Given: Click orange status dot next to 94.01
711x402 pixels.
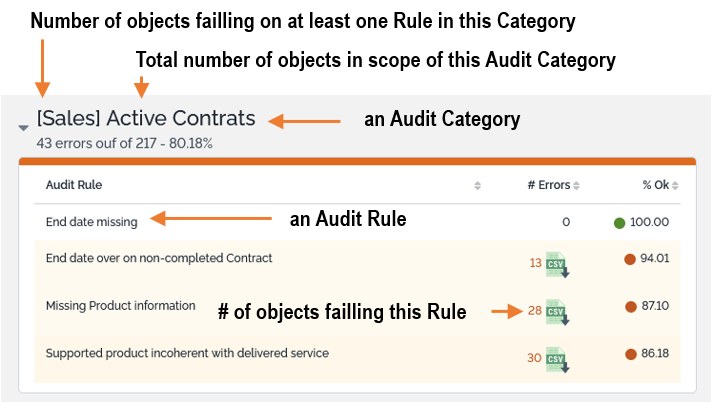Looking at the screenshot, I should [630, 259].
